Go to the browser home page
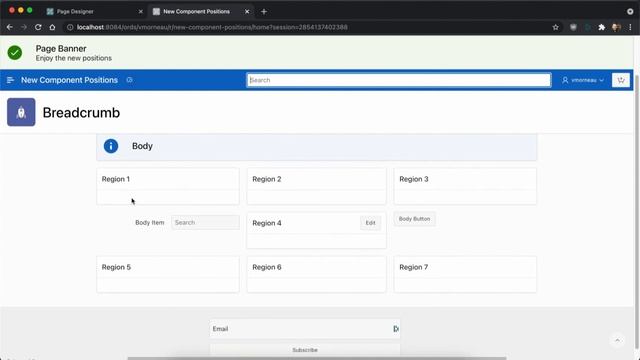This screenshot has width=640, height=360. coord(52,27)
